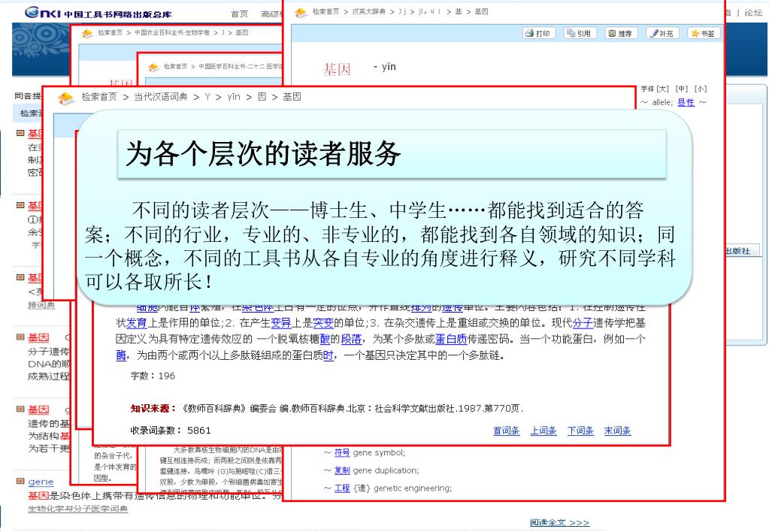
Task: Click yīn in the breadcrumb trail
Action: 234,97
